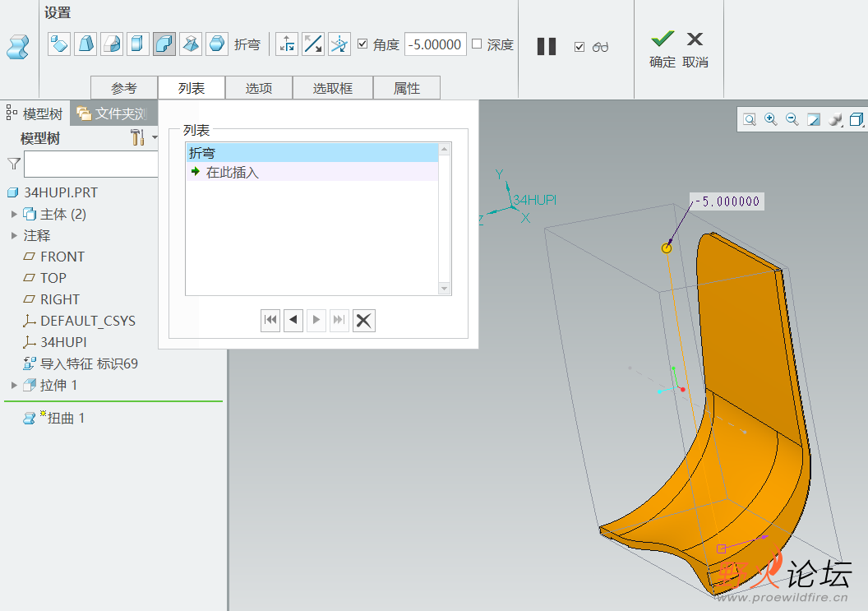868x611 pixels.
Task: Expand the 注释 node
Action: 15,235
